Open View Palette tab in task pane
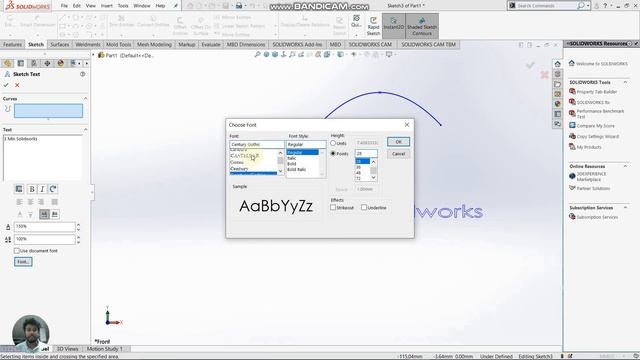This screenshot has width=640, height=360. point(558,94)
